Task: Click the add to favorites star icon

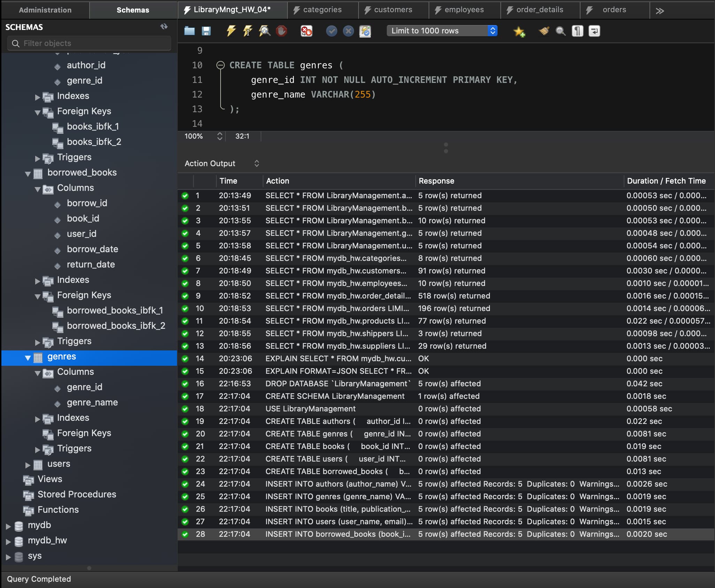Action: pos(519,31)
